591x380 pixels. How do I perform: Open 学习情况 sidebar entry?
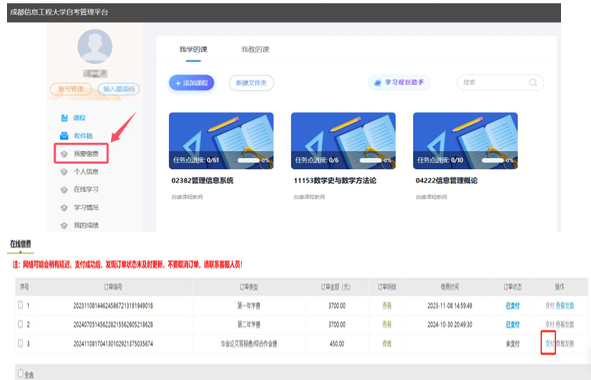click(x=86, y=207)
